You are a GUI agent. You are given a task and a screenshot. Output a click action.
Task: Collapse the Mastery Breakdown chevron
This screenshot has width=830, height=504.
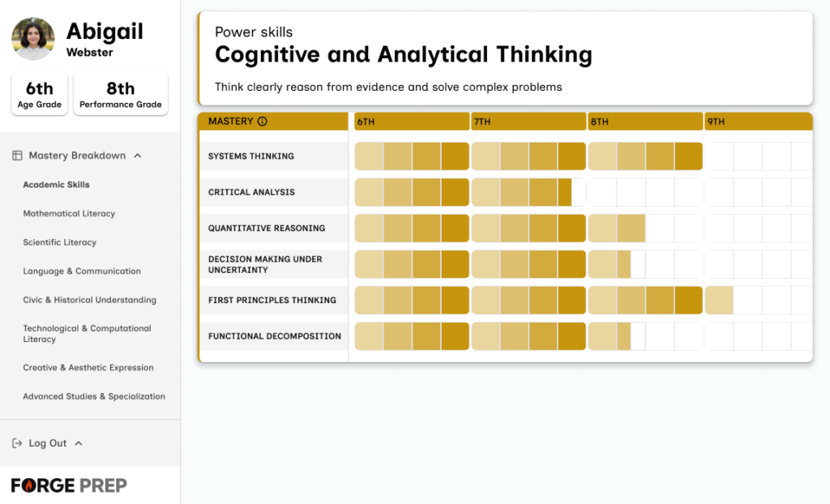pyautogui.click(x=138, y=156)
